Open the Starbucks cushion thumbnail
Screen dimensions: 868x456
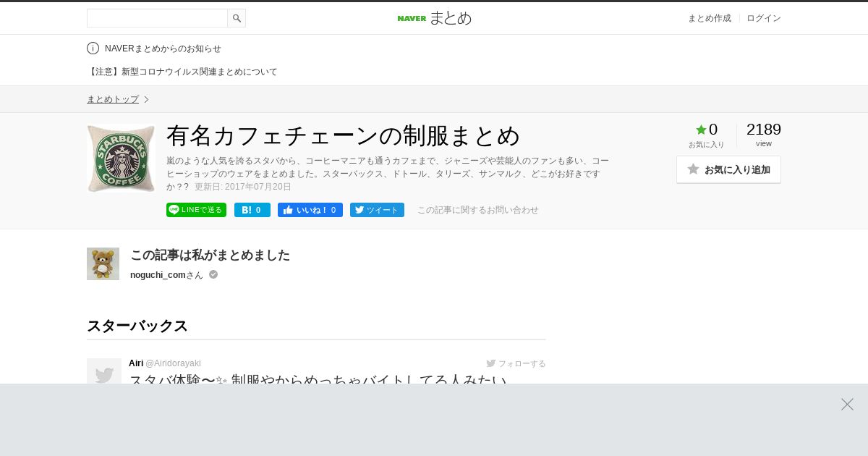pos(121,159)
